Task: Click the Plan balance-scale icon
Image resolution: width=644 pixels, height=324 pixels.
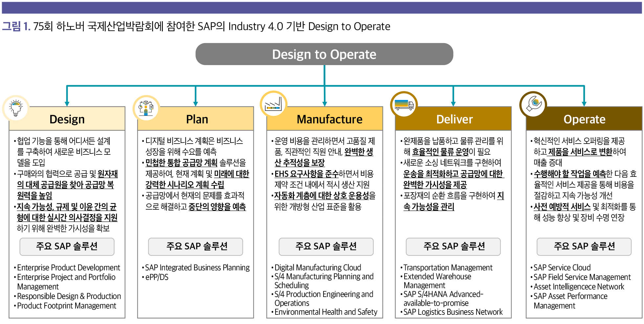Action: (146, 108)
